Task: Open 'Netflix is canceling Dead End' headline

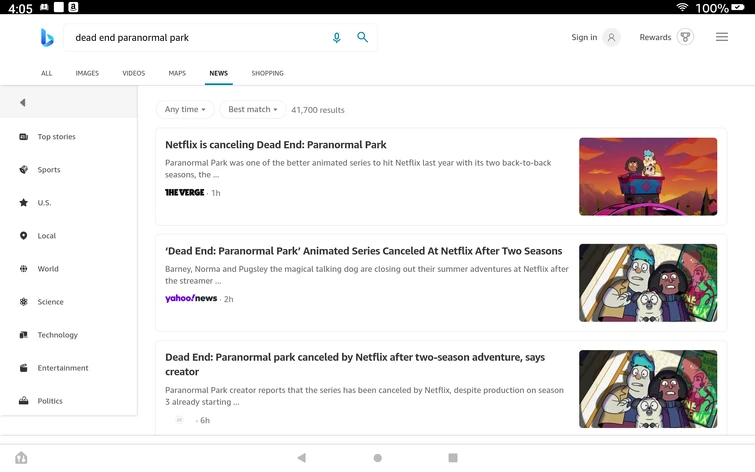Action: [275, 145]
